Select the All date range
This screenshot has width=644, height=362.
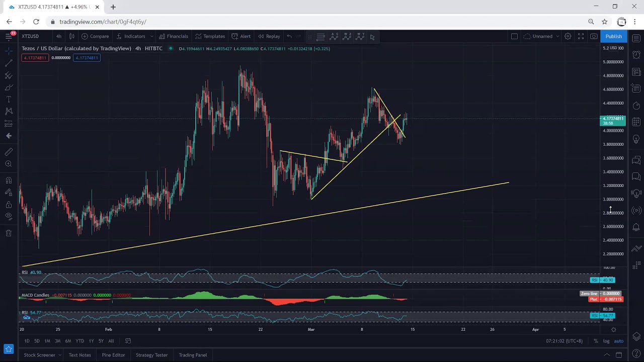(x=111, y=341)
